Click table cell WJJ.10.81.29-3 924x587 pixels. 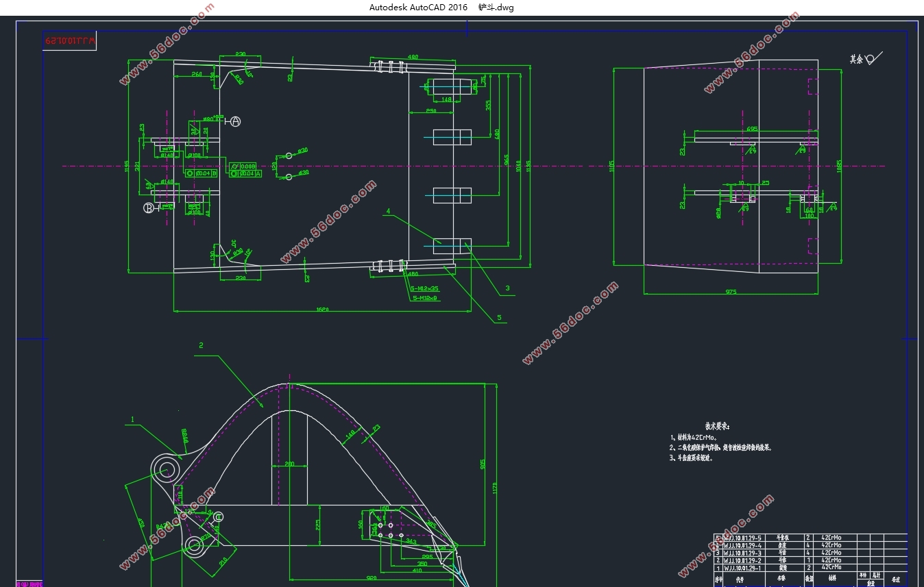(x=742, y=553)
